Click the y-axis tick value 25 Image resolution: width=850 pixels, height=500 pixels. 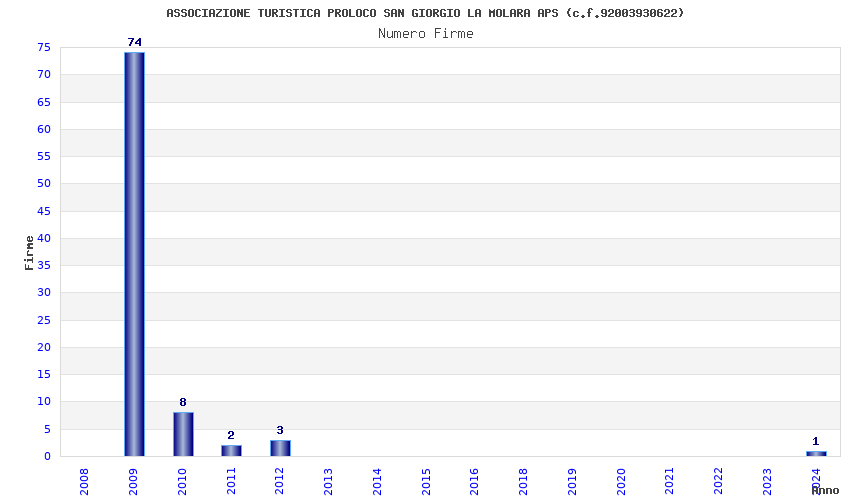[x=44, y=320]
